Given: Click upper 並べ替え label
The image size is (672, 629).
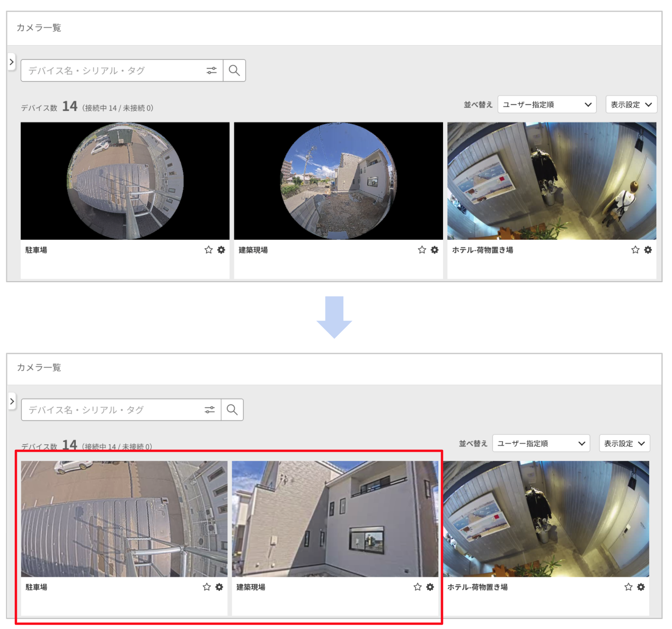Looking at the screenshot, I should [x=478, y=104].
